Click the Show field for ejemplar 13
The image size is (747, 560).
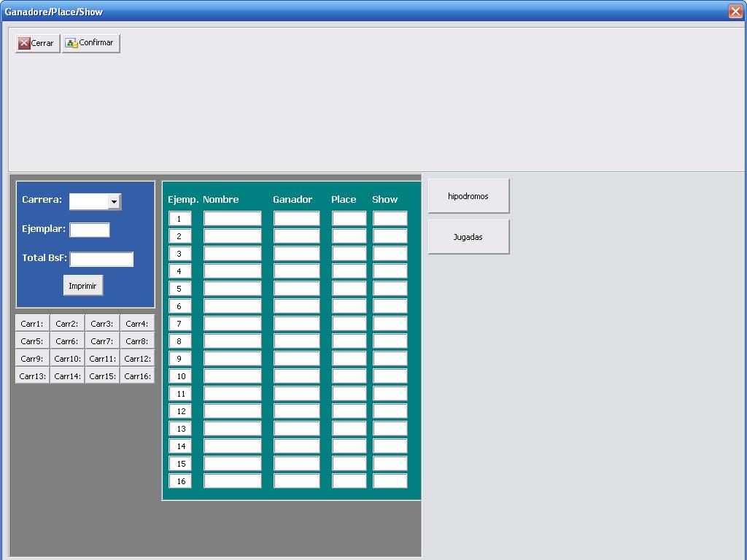390,429
